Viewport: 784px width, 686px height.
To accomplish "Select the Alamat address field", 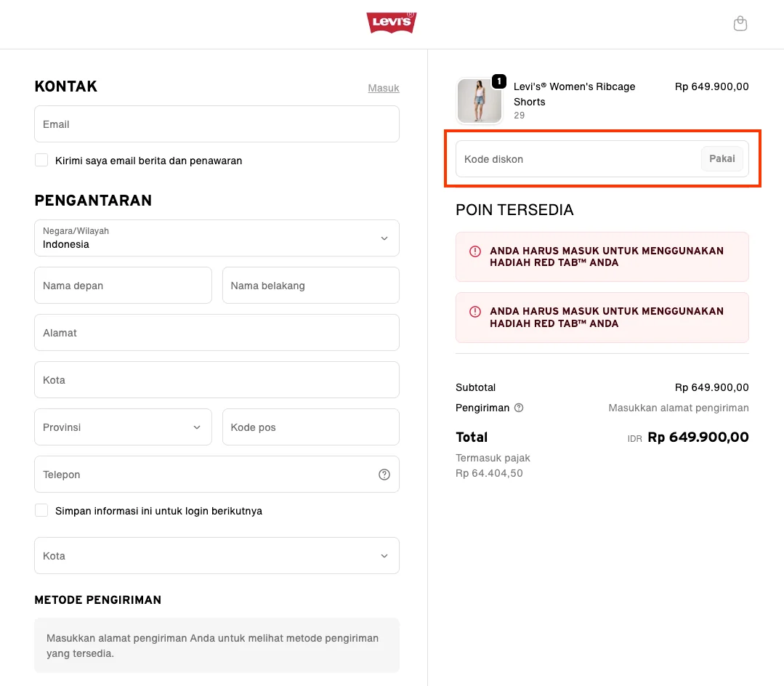I will point(217,333).
